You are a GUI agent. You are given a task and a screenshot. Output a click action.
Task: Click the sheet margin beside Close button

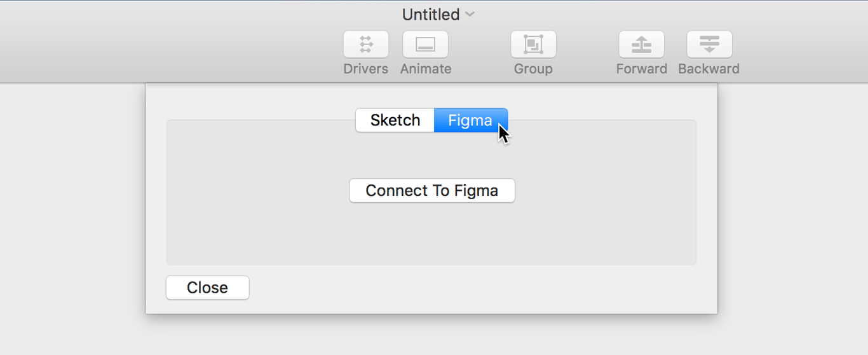coord(445,289)
